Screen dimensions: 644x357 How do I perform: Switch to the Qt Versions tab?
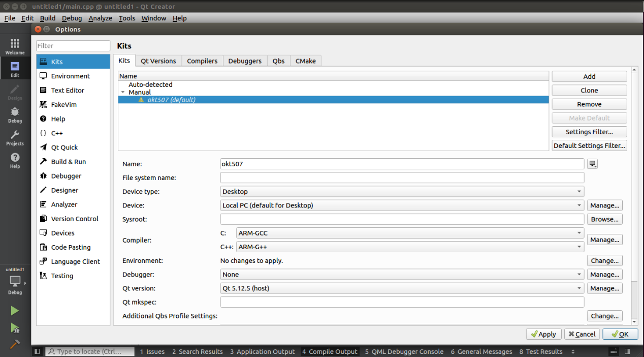point(158,61)
